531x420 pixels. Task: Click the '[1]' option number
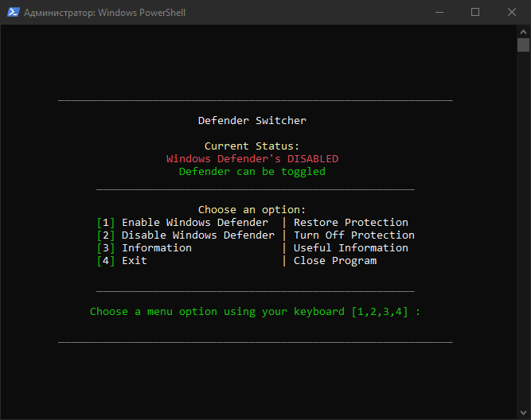[x=106, y=223]
